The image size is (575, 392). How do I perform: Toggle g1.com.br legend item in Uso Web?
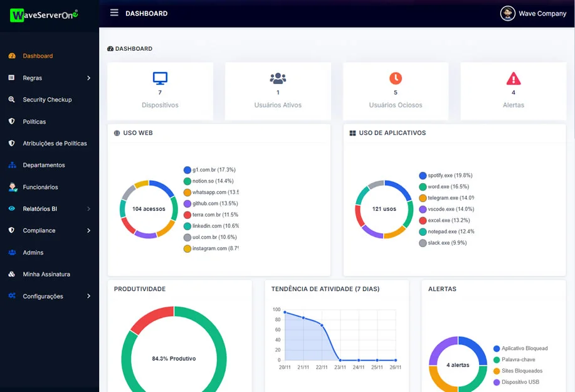(210, 170)
